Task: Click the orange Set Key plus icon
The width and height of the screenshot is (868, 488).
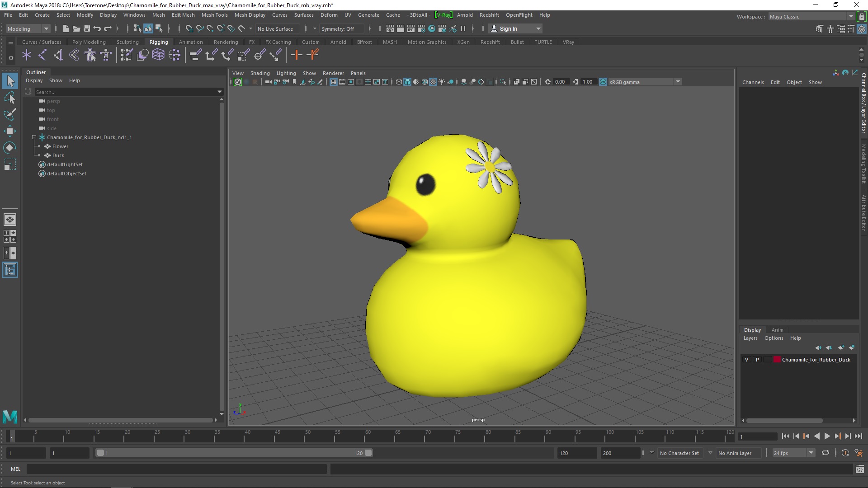Action: [x=297, y=55]
